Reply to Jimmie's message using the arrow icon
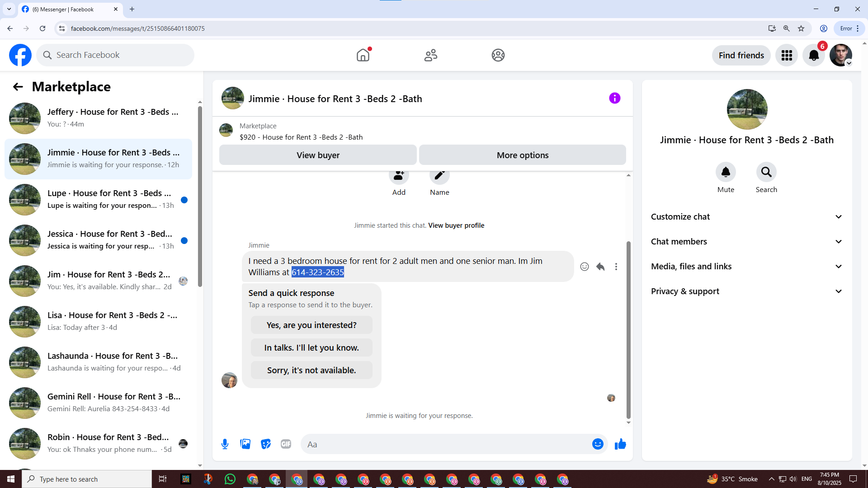Screen dimensions: 868x488 600,267
